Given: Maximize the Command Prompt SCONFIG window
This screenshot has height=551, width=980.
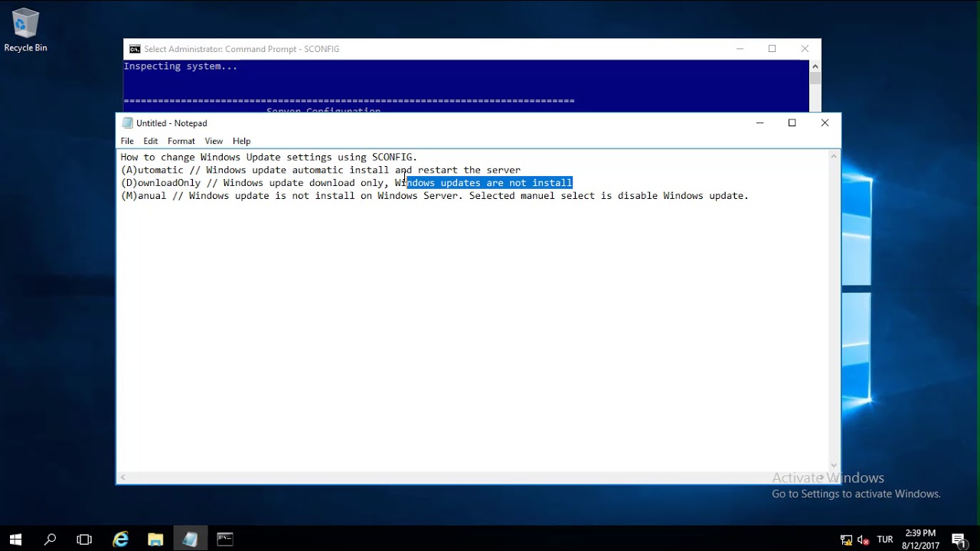Looking at the screenshot, I should 772,49.
